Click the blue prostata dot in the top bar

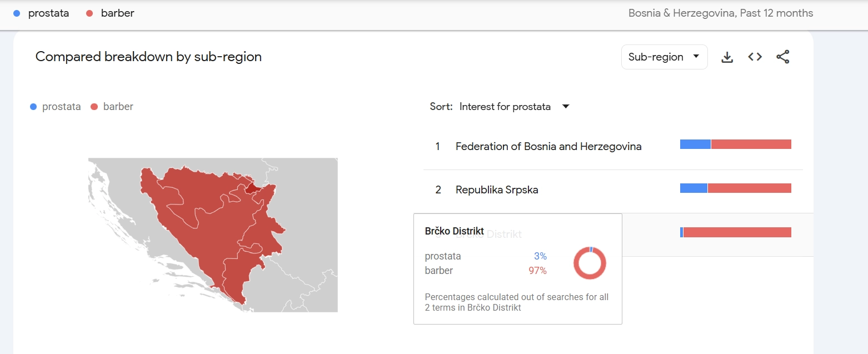coord(17,13)
